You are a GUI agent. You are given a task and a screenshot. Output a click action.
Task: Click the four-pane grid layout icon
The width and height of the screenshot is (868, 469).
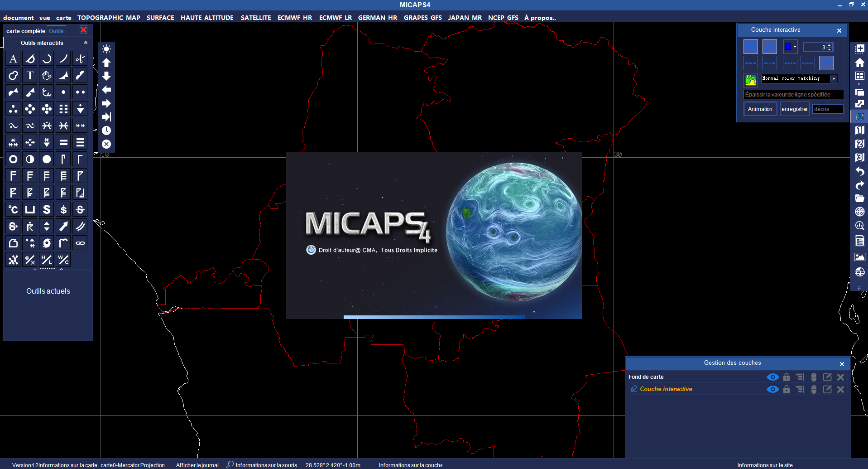coord(859,76)
